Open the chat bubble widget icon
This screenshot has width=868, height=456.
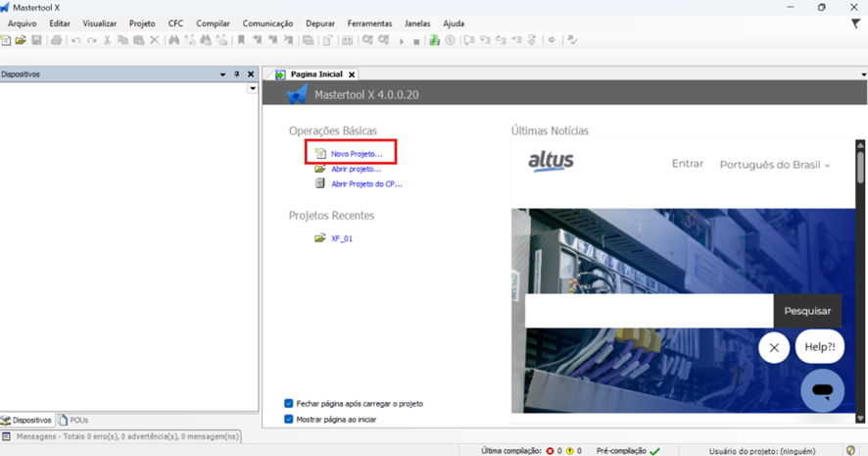coord(822,390)
